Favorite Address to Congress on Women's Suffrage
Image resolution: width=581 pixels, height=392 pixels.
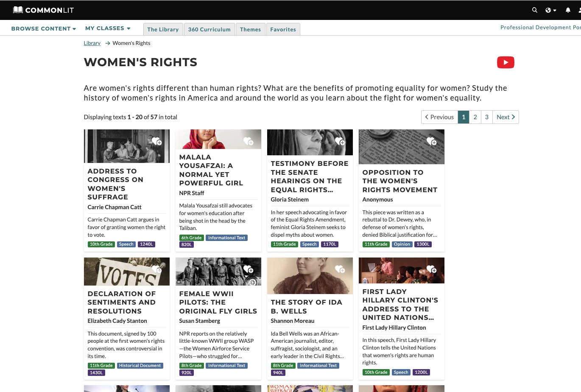pyautogui.click(x=157, y=141)
